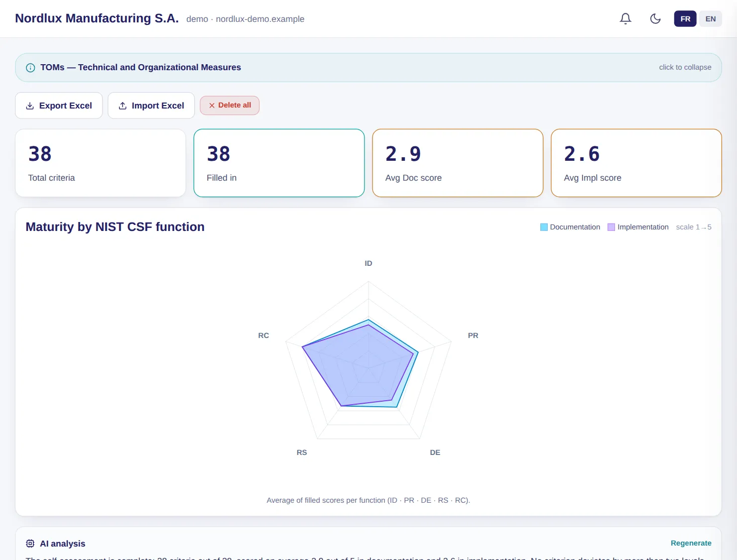Select the Total criteria card
This screenshot has width=737, height=560.
pyautogui.click(x=101, y=163)
